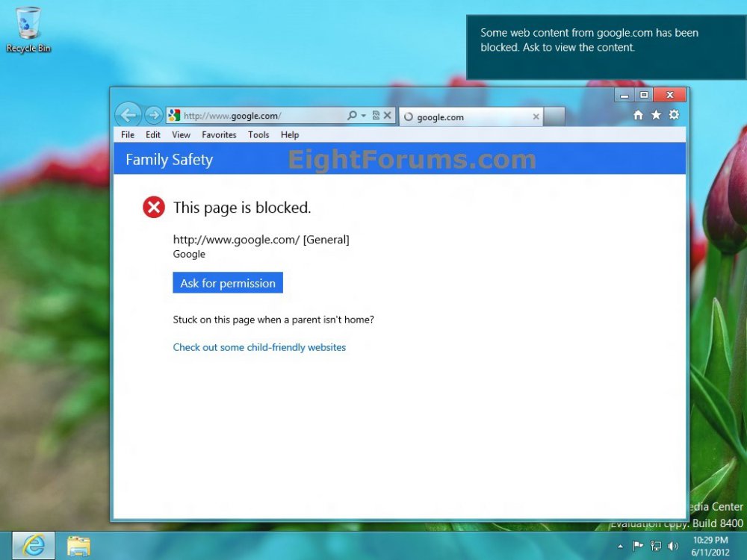747x560 pixels.
Task: Click the volume speaker icon in tray
Action: click(672, 547)
